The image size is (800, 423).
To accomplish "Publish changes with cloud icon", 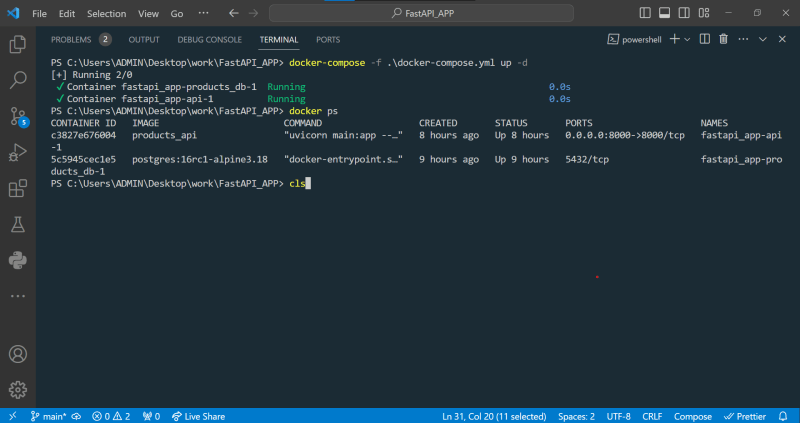I will [76, 416].
